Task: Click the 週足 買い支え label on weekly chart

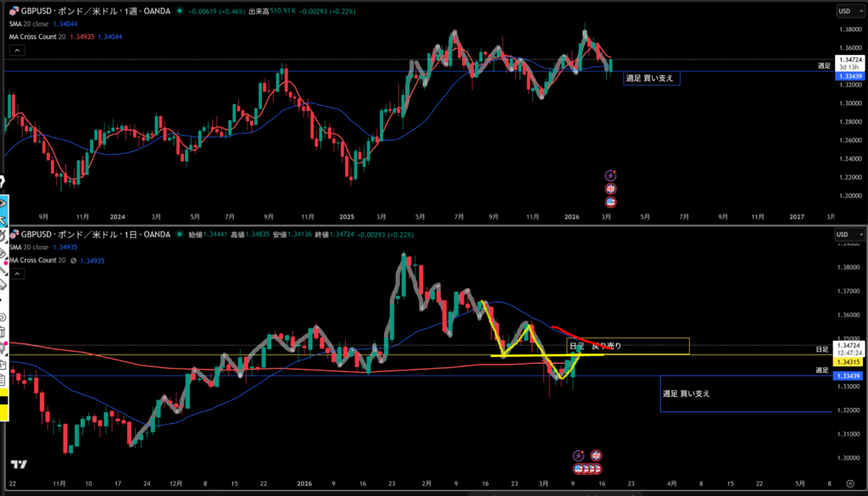Action: coord(649,77)
